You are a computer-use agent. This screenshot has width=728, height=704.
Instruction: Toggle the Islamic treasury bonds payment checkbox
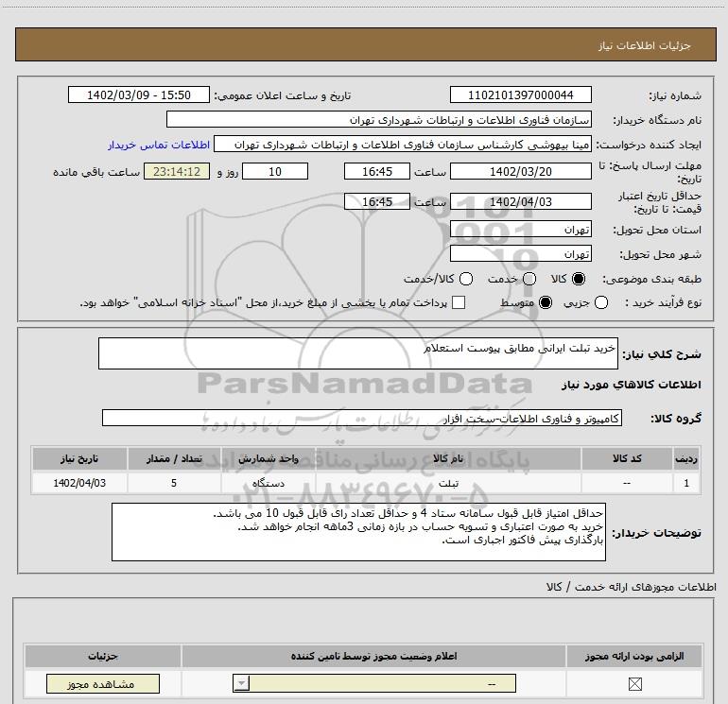pos(459,302)
